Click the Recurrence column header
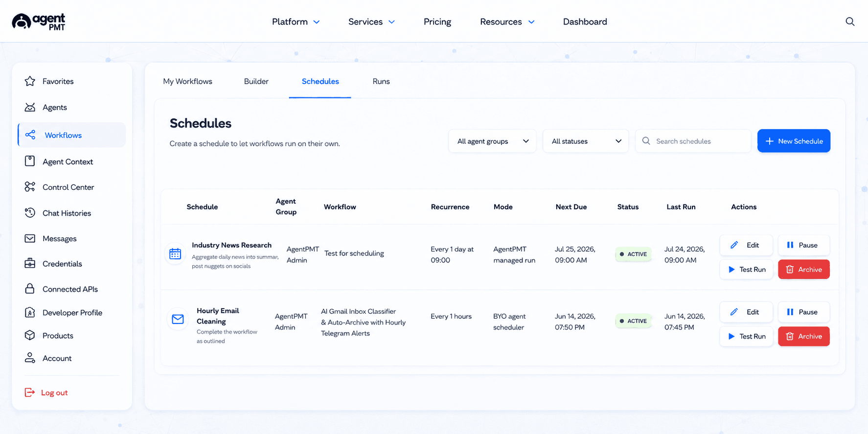The height and width of the screenshot is (434, 868). pos(450,206)
